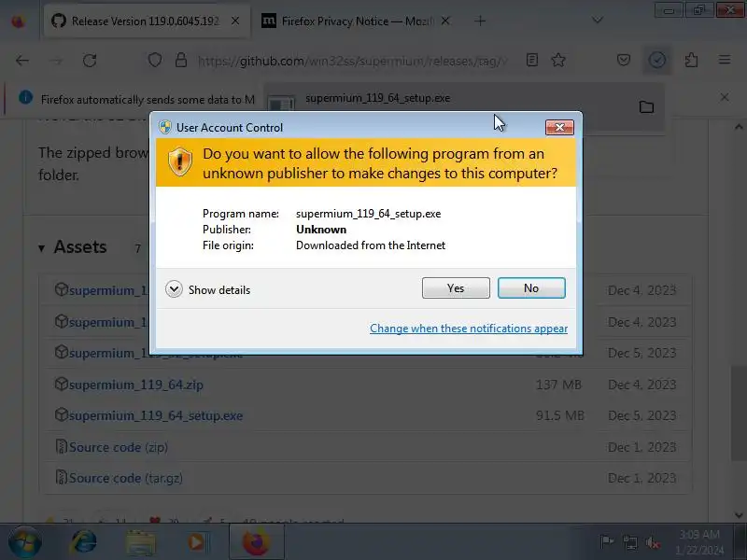Download supermium_119_64_setup.exe asset link

click(156, 415)
